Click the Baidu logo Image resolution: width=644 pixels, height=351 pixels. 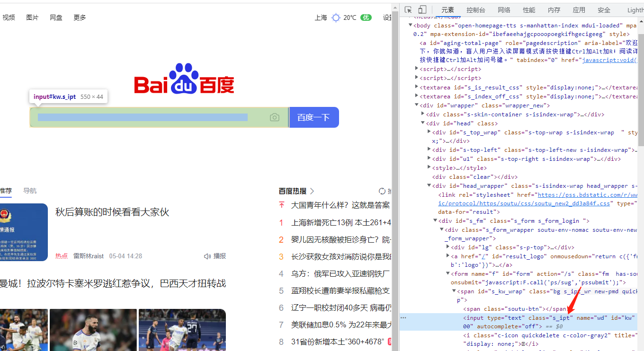(x=184, y=79)
